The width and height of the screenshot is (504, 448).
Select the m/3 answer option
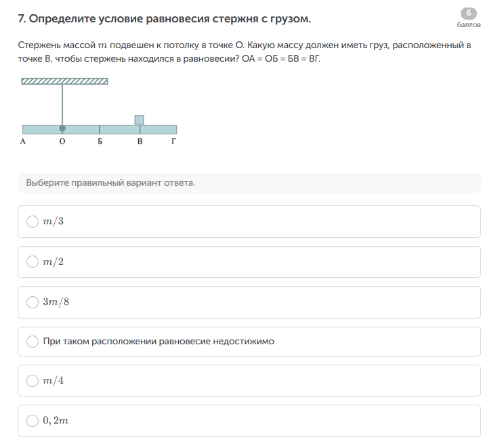click(33, 222)
